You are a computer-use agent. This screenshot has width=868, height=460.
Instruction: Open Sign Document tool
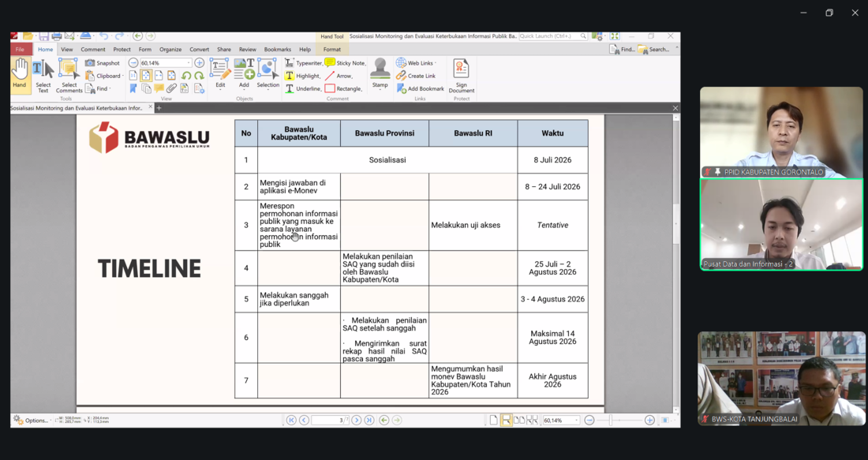coord(461,76)
